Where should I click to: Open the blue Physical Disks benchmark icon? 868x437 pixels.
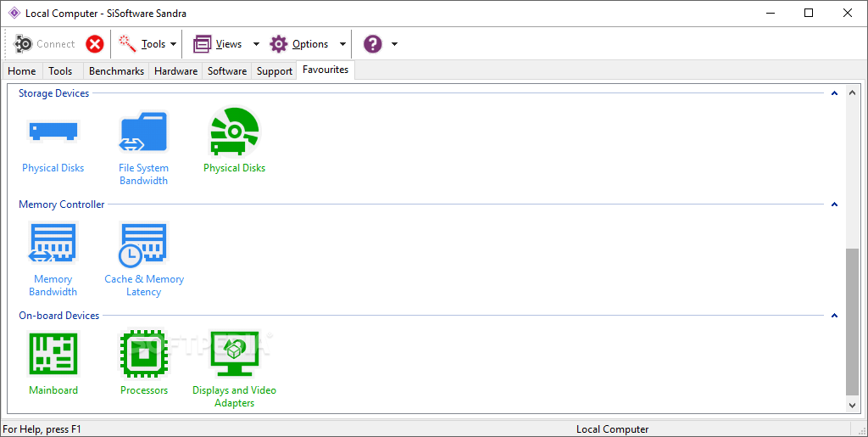(x=53, y=132)
